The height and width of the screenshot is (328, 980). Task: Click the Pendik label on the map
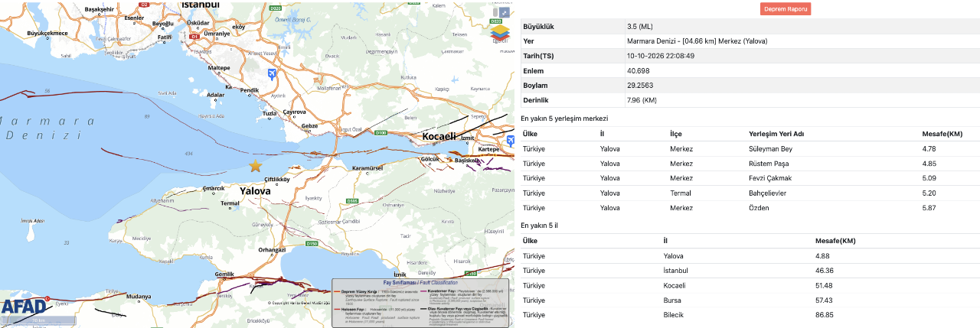click(250, 90)
